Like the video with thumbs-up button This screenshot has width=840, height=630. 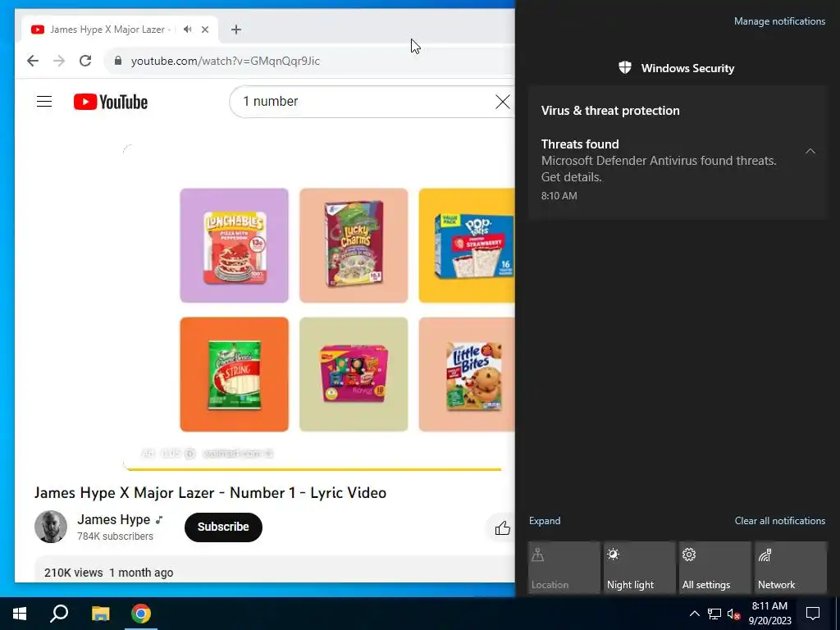(503, 527)
